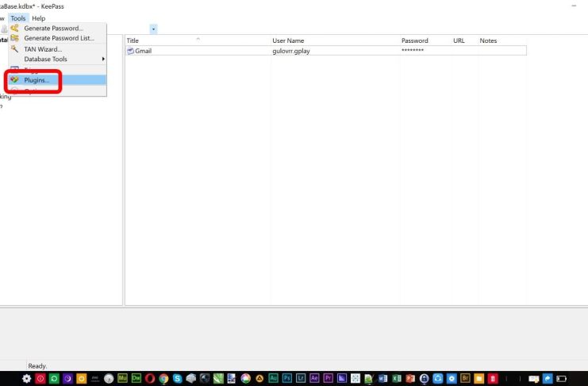Open Adobe Lightroom from the taskbar
The image size is (588, 386).
[301, 378]
